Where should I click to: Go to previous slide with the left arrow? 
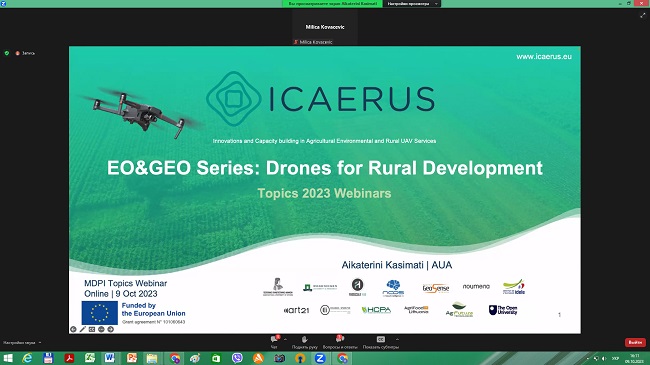[73, 329]
